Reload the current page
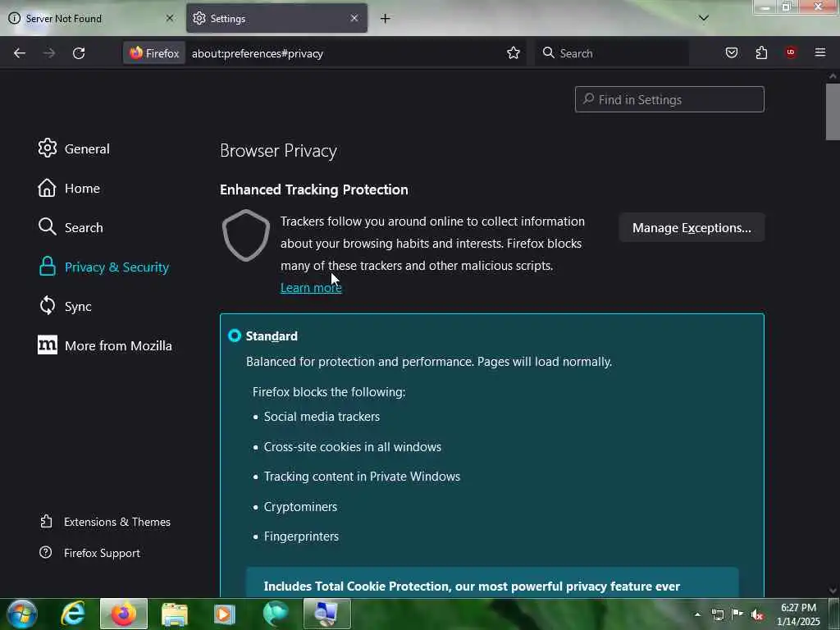The height and width of the screenshot is (630, 840). coord(79,53)
